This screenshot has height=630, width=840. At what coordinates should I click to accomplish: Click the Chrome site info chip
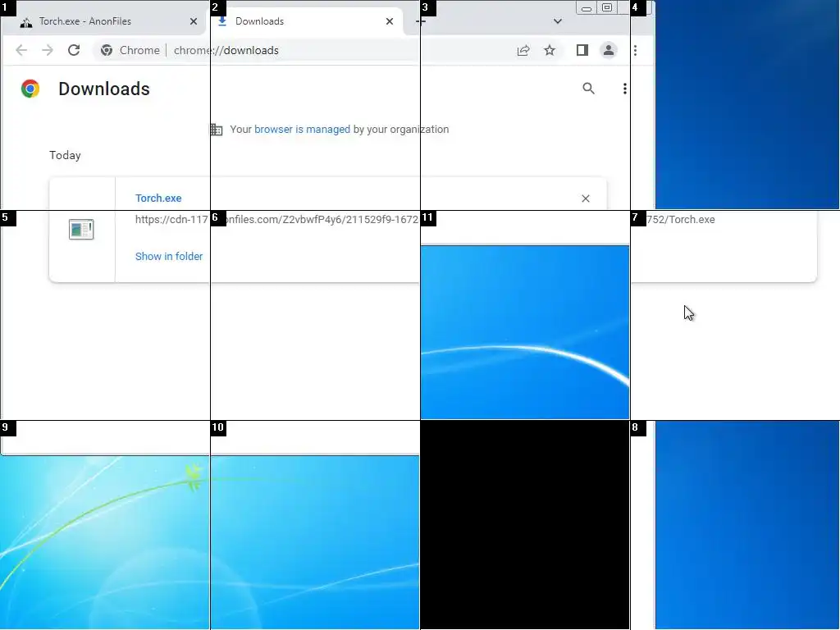(x=130, y=50)
